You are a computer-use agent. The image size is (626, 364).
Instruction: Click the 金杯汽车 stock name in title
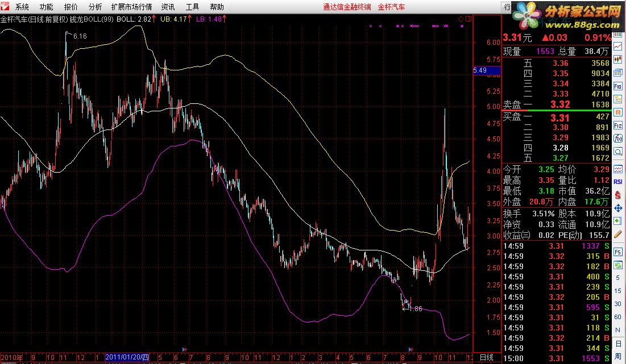[391, 7]
